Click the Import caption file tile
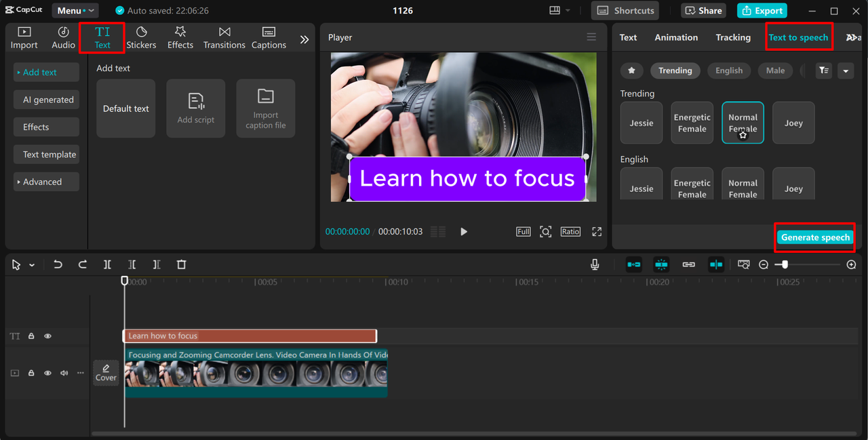The height and width of the screenshot is (440, 868). point(266,108)
